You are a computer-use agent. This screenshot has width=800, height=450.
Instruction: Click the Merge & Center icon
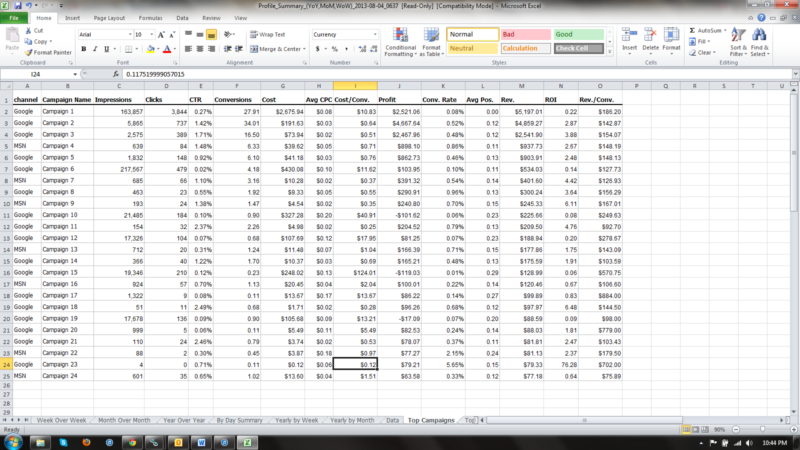277,48
